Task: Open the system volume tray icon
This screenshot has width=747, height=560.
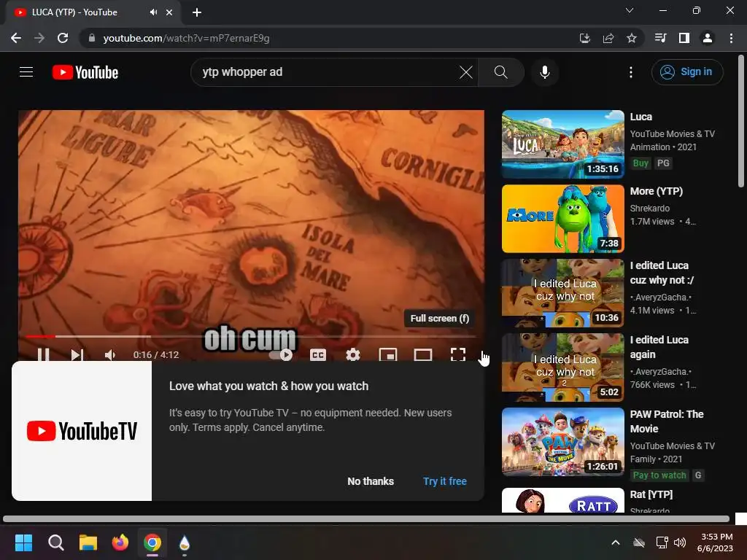Action: [x=681, y=542]
